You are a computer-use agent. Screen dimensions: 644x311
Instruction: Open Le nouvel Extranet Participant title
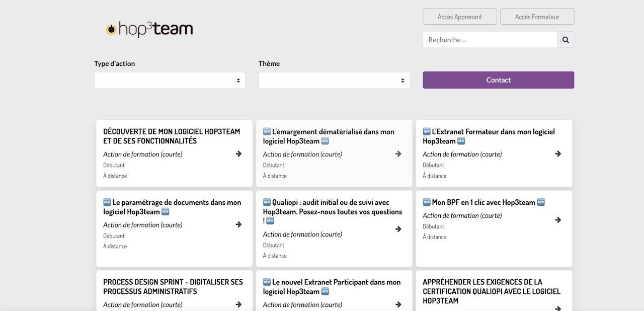coord(332,287)
